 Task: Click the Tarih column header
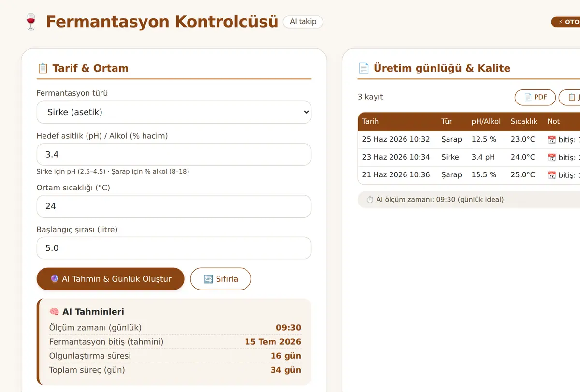click(371, 122)
